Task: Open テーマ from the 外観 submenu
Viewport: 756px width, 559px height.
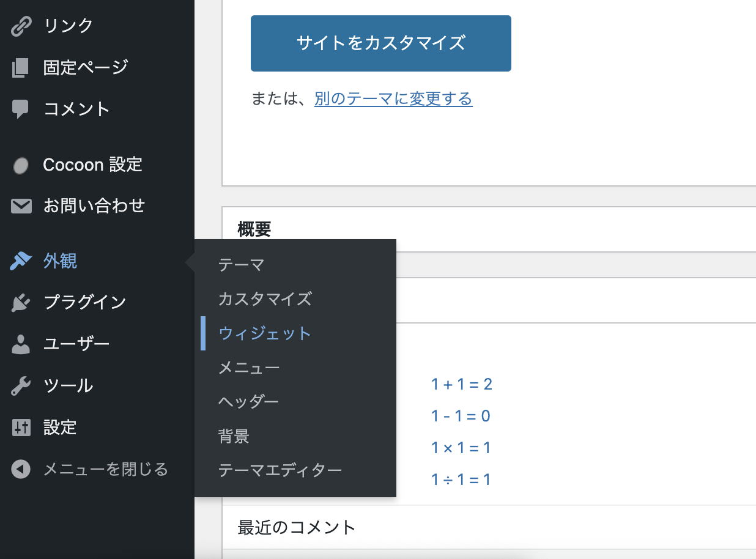Action: [x=241, y=265]
